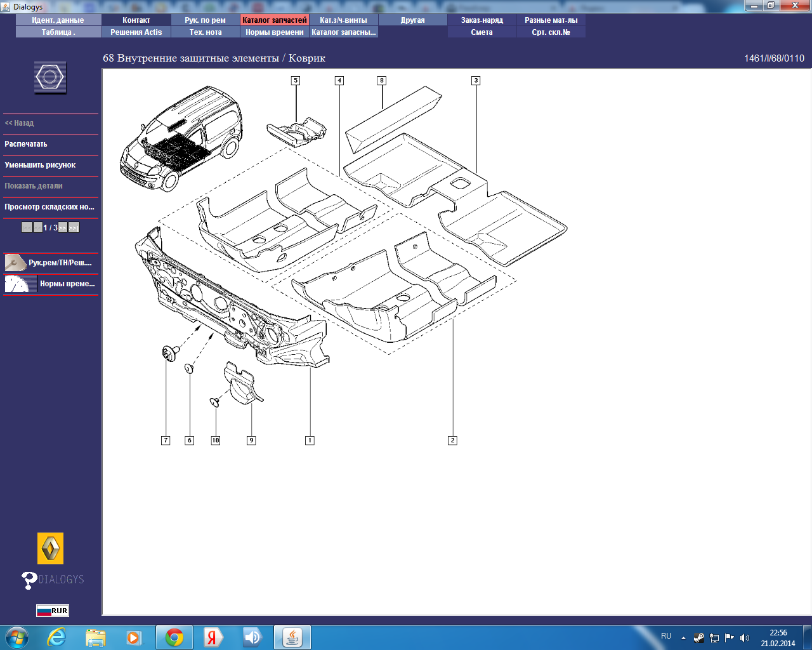Image resolution: width=812 pixels, height=650 pixels.
Task: Open Windows Explorer from the taskbar
Action: point(96,637)
